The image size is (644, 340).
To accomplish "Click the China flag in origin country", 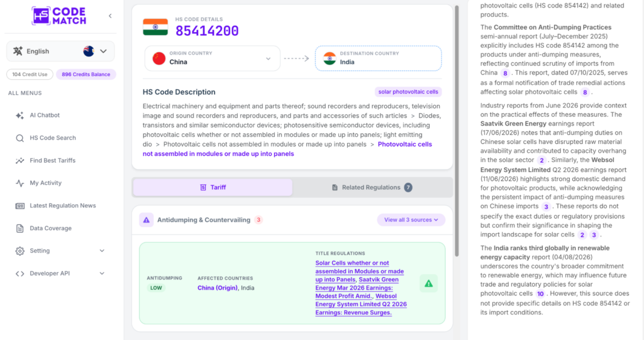I will coord(159,58).
